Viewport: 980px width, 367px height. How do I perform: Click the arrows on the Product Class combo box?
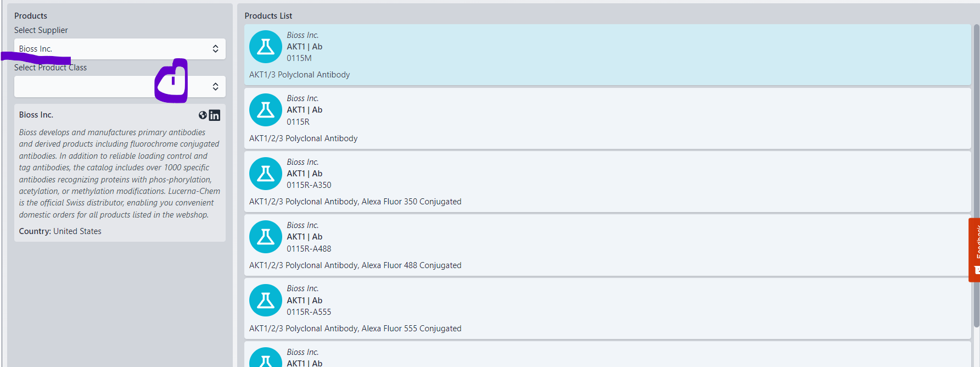[216, 86]
